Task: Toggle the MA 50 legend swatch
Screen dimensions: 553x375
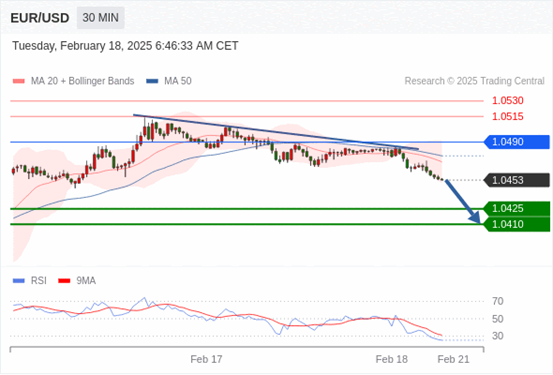Action: coord(152,81)
